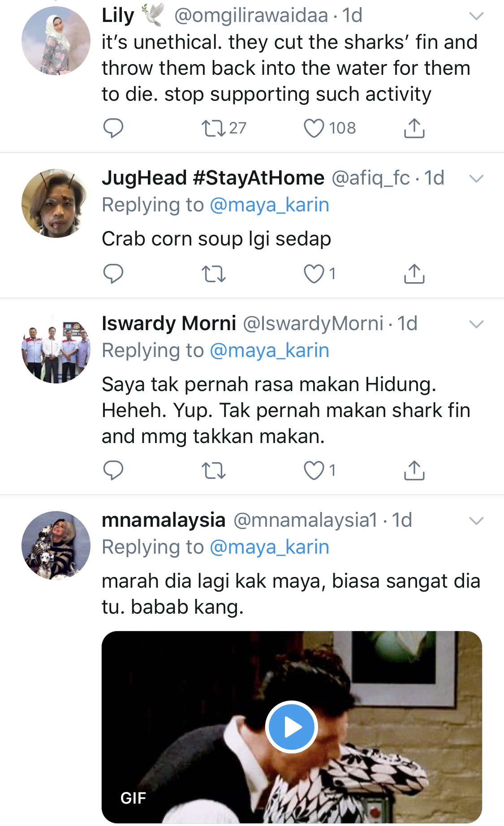Screen dimensions: 504x826
Task: Play the GIF in mnamalaysia's tweet
Action: click(x=292, y=727)
